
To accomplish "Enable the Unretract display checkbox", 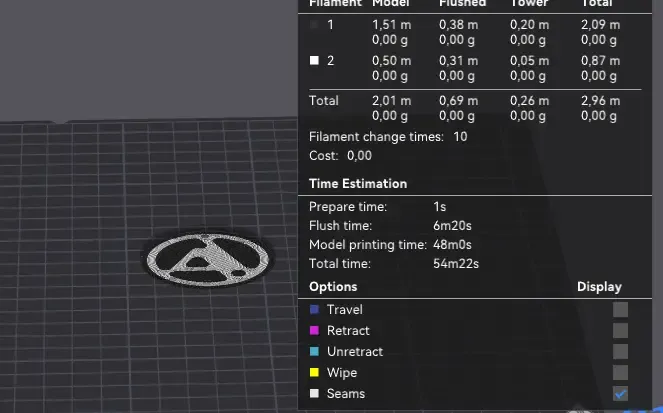I will (x=620, y=351).
